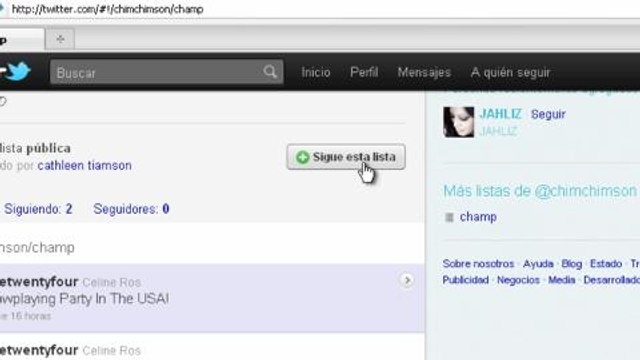640x360 pixels.
Task: View Siguiendo: 2 members
Action: coord(38,209)
